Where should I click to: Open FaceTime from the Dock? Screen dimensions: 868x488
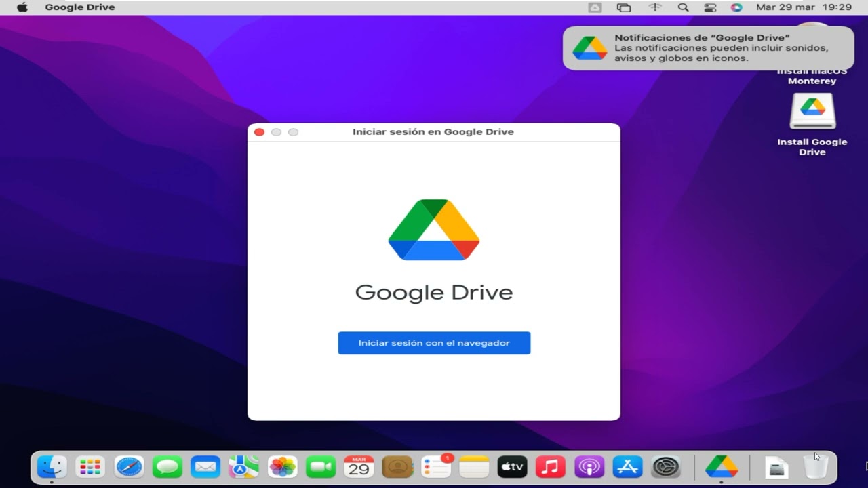(321, 466)
